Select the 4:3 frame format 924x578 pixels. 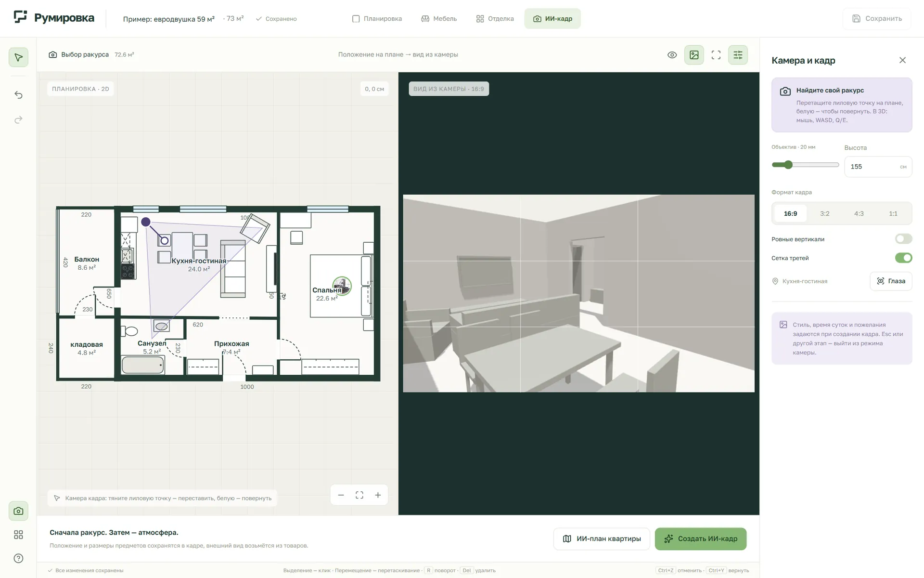(859, 213)
